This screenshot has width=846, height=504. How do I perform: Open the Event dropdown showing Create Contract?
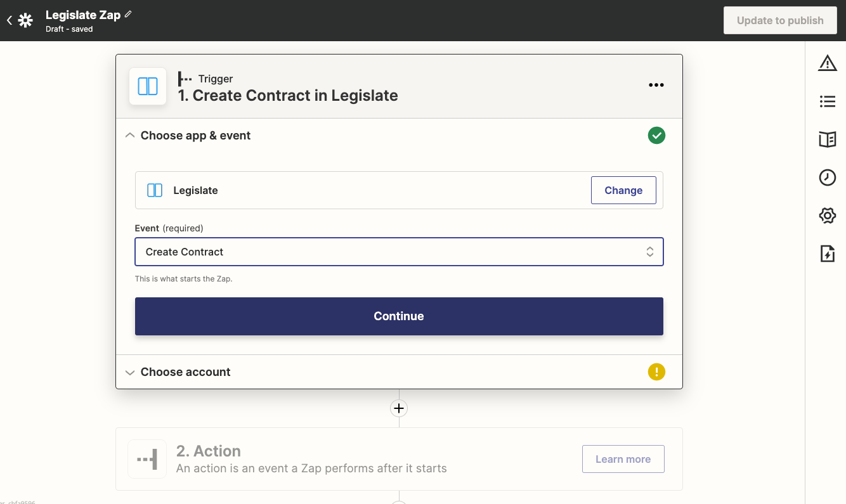click(x=399, y=252)
